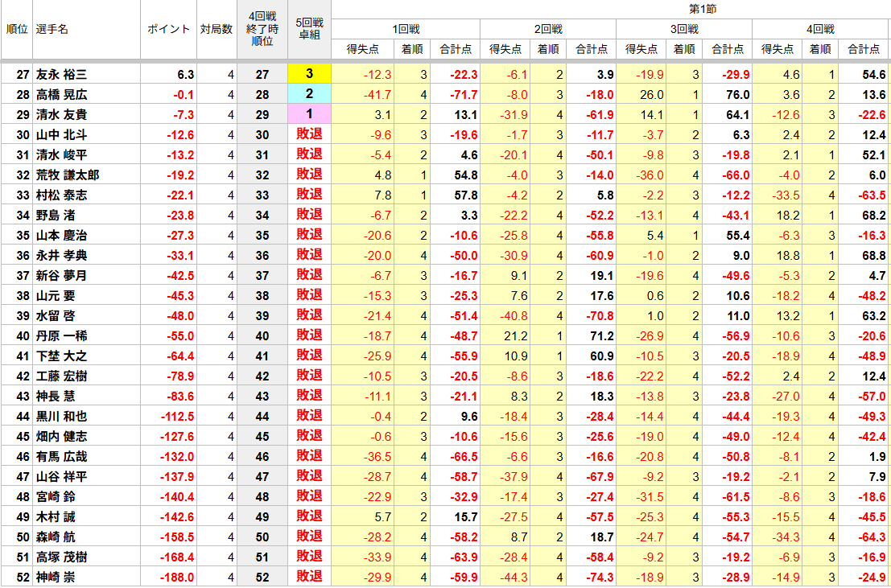Click player name 黒川 和也
Image resolution: width=891 pixels, height=588 pixels.
coord(61,417)
